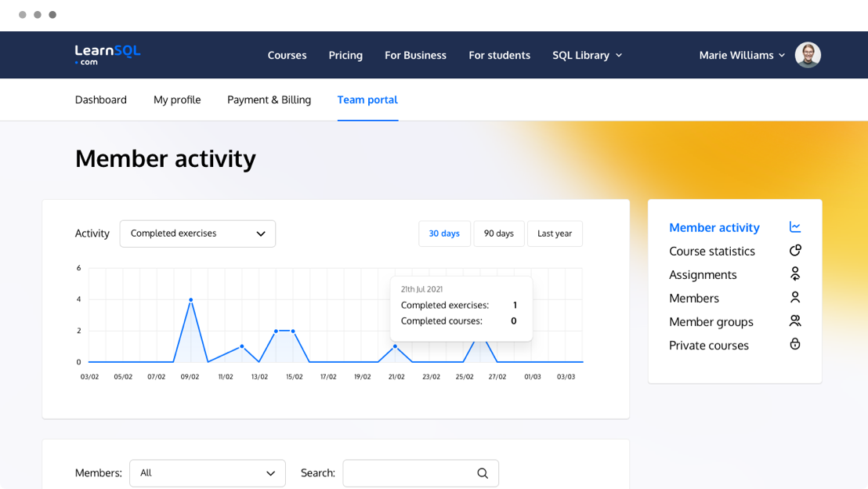Switch to the Payment & Billing tab
The height and width of the screenshot is (489, 868).
pos(269,100)
